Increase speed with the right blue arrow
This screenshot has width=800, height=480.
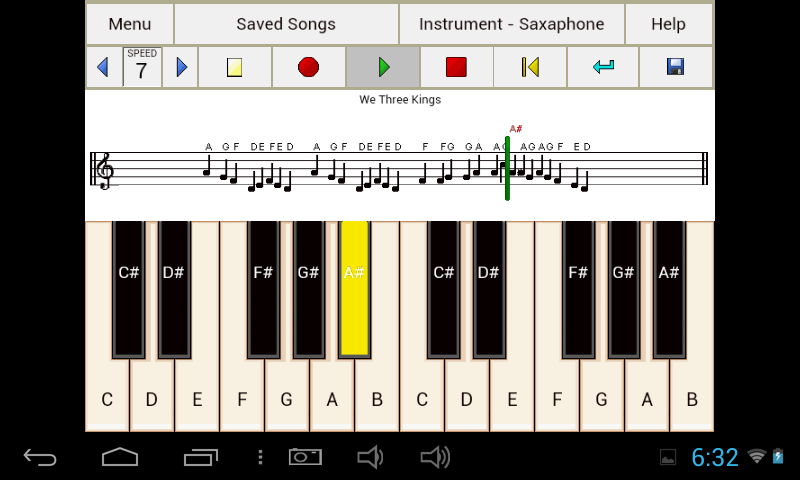pyautogui.click(x=181, y=67)
